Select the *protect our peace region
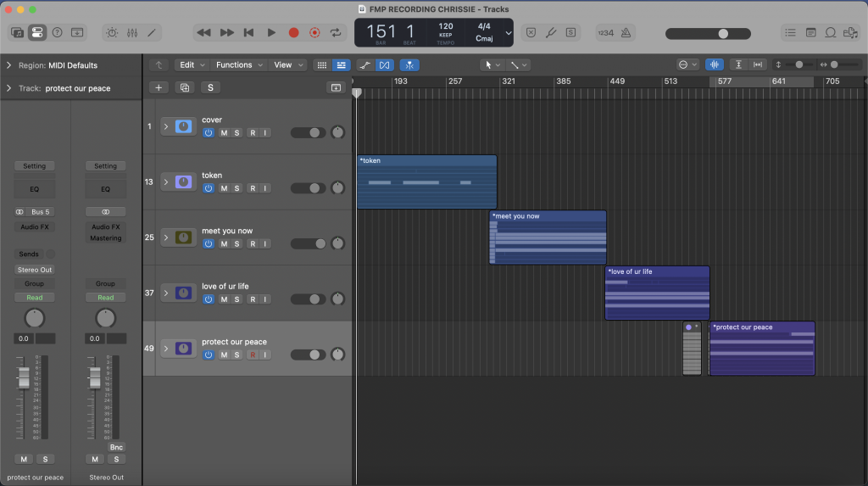The width and height of the screenshot is (868, 486). coord(762,348)
